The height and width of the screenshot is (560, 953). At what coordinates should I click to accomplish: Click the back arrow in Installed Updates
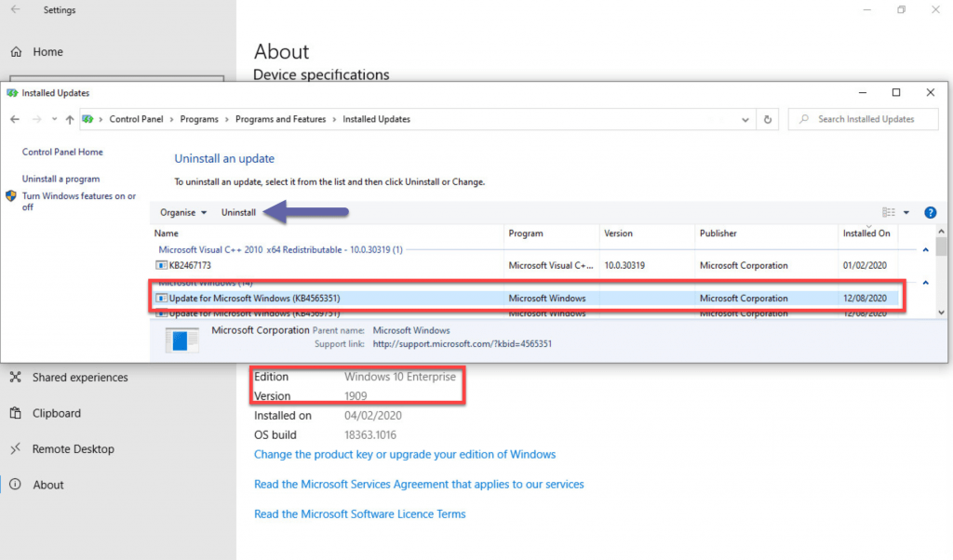(x=15, y=119)
